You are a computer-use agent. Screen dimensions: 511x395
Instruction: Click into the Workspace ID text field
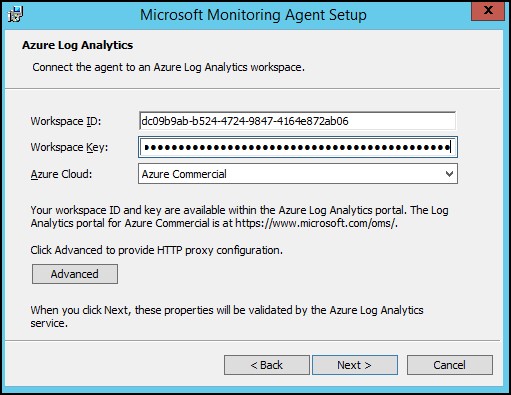pos(297,121)
